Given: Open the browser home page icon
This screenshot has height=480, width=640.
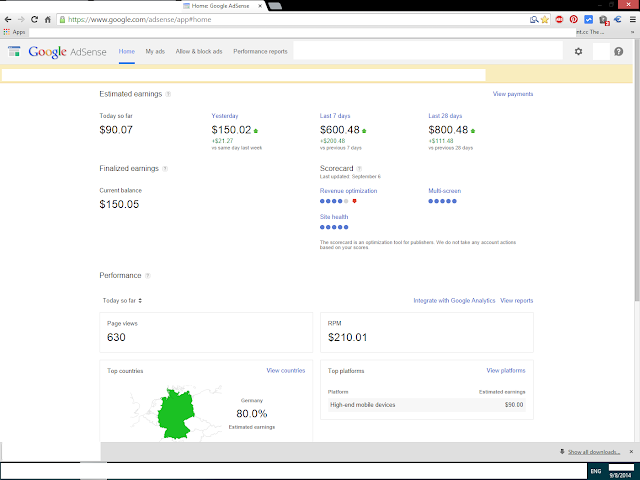Looking at the screenshot, I should click(48, 19).
